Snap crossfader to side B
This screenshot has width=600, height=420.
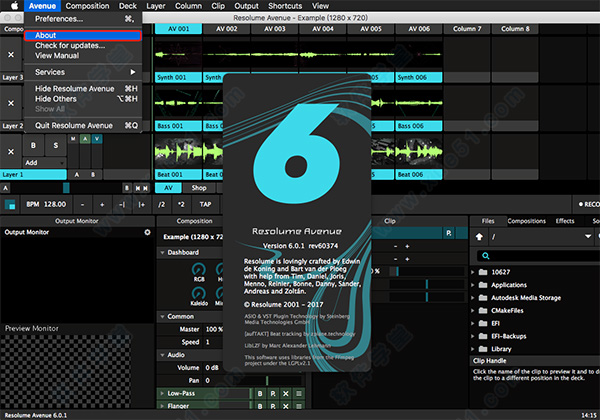point(127,188)
